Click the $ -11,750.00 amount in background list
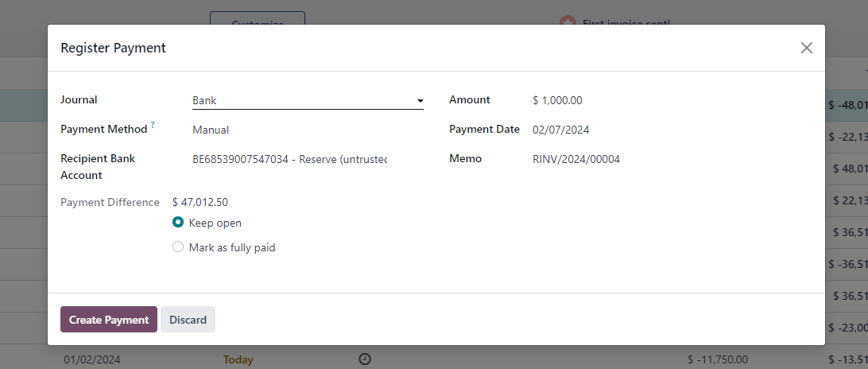Viewport: 868px width, 369px height. click(x=718, y=360)
